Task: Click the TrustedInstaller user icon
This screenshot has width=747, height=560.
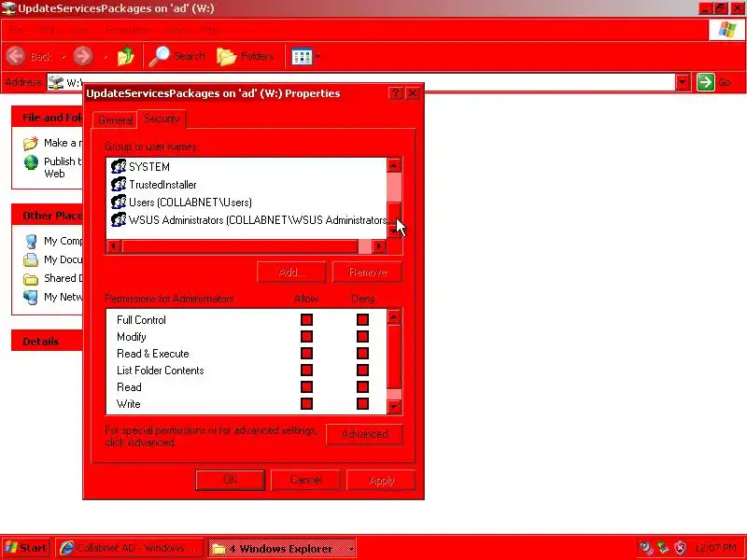Action: [119, 184]
